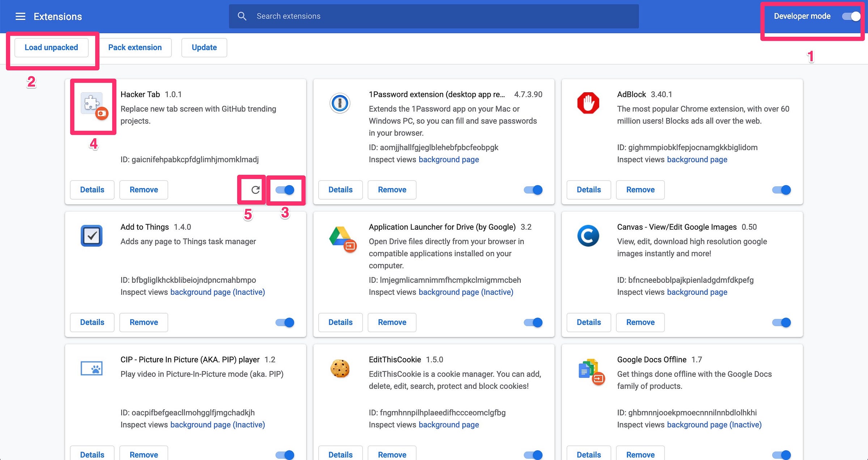Click Load unpacked

[51, 48]
